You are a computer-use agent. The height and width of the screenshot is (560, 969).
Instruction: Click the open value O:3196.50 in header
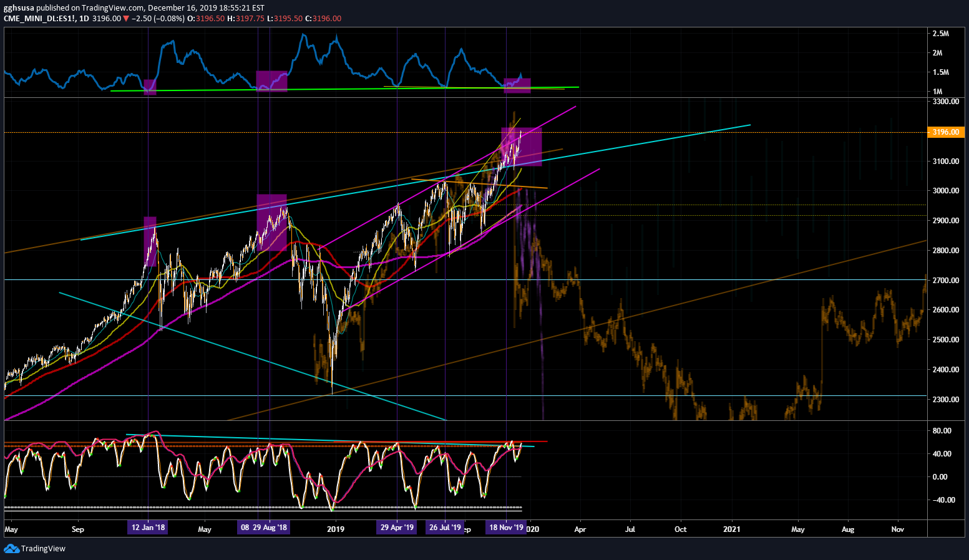207,19
